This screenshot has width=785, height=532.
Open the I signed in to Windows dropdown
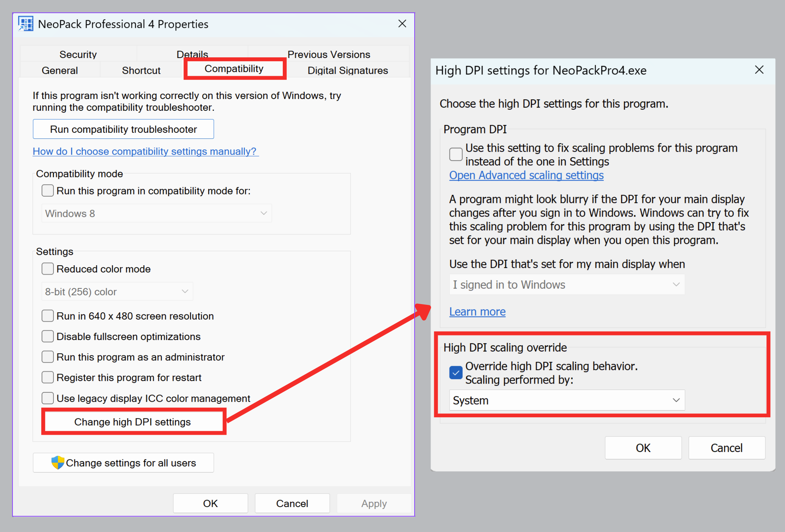[x=567, y=285]
